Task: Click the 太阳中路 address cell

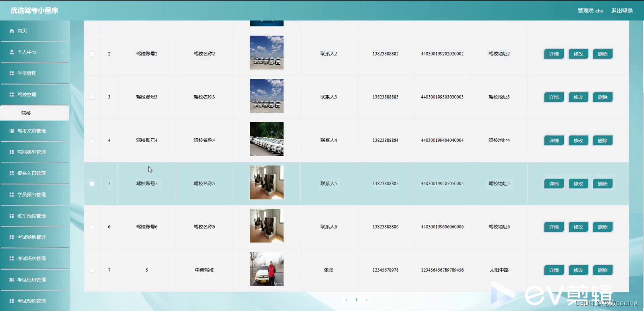Action: click(x=499, y=270)
